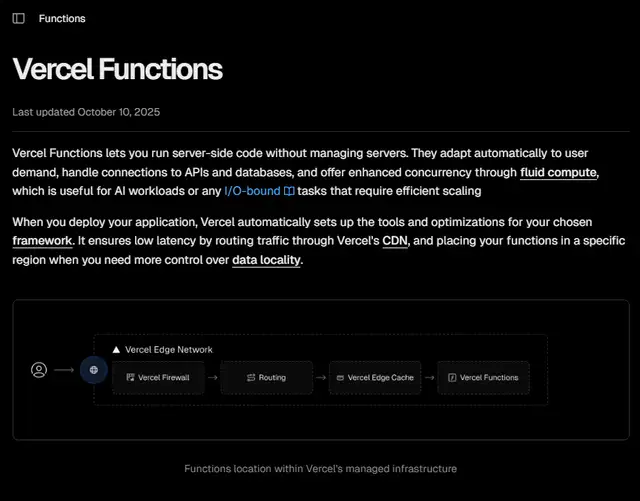
Task: Click the Vercel Functions box icon
Action: click(452, 378)
